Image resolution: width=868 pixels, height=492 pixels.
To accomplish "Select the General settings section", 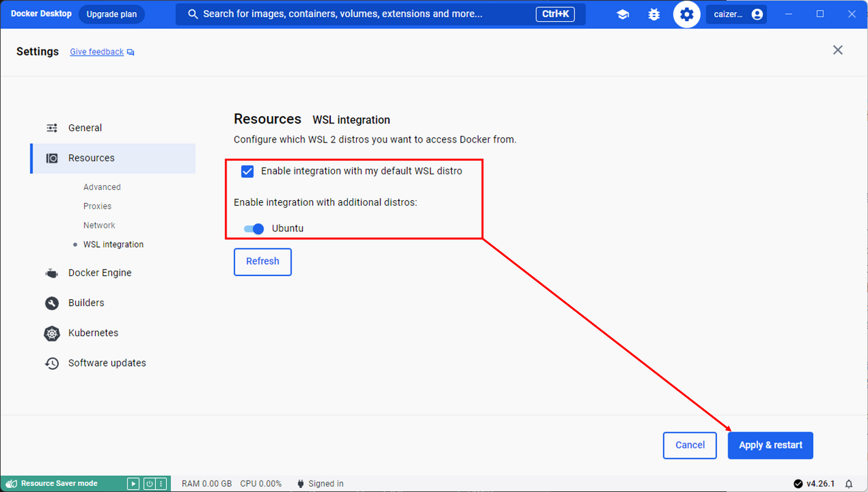I will (113, 128).
